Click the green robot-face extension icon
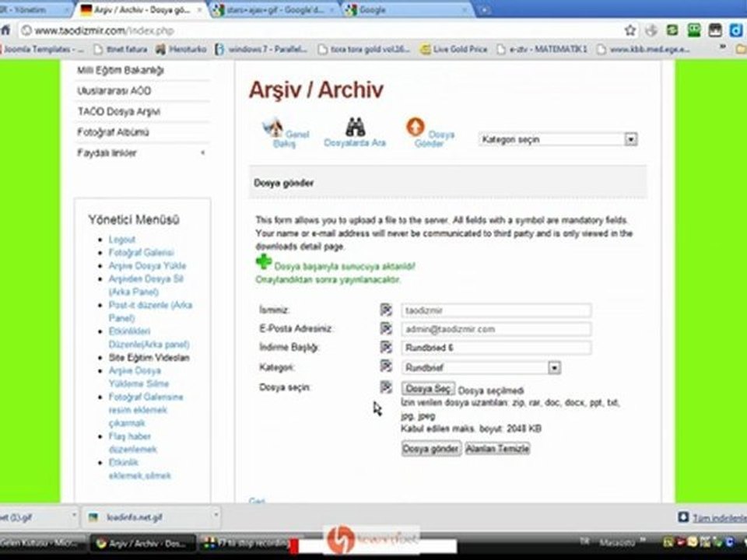The width and height of the screenshot is (747, 560). pos(693,30)
